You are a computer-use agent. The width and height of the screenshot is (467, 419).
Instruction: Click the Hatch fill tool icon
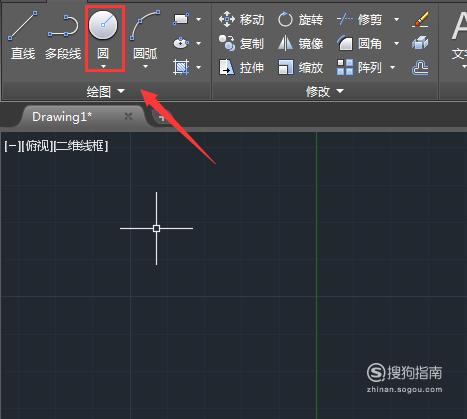point(181,67)
